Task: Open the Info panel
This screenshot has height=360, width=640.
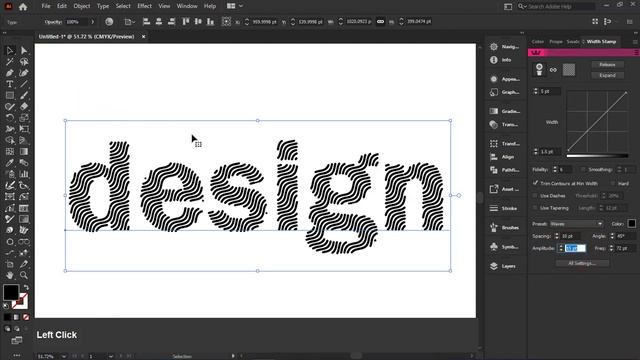Action: 500,60
